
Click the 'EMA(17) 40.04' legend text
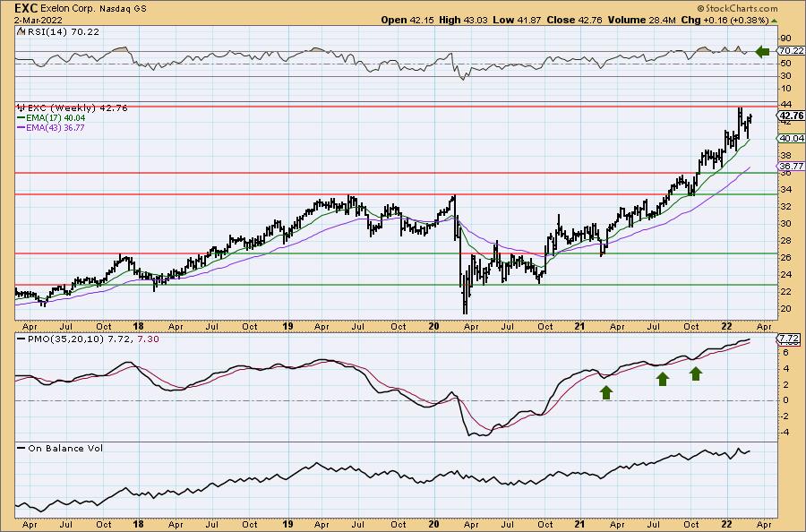(56, 117)
